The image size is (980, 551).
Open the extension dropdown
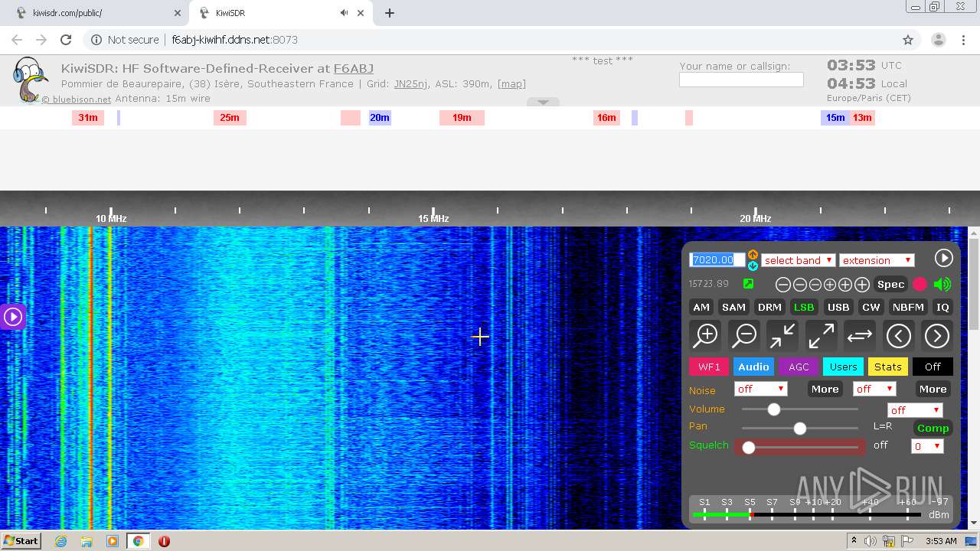tap(877, 260)
